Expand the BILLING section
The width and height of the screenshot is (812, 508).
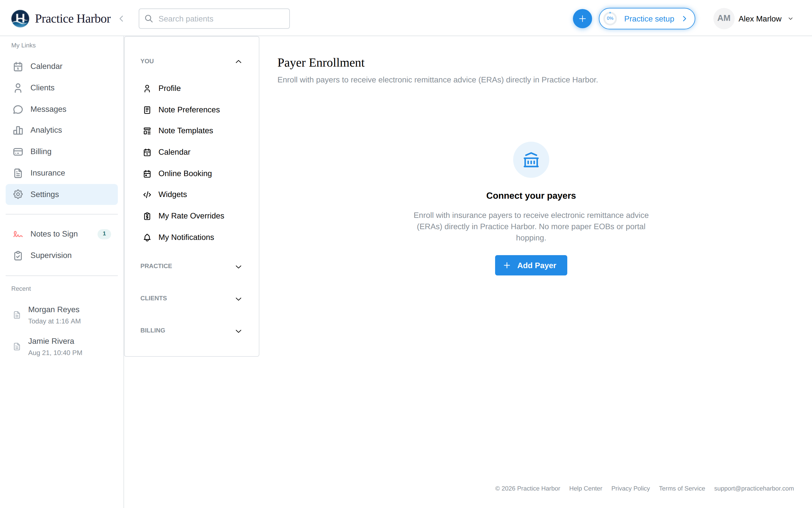pos(238,331)
